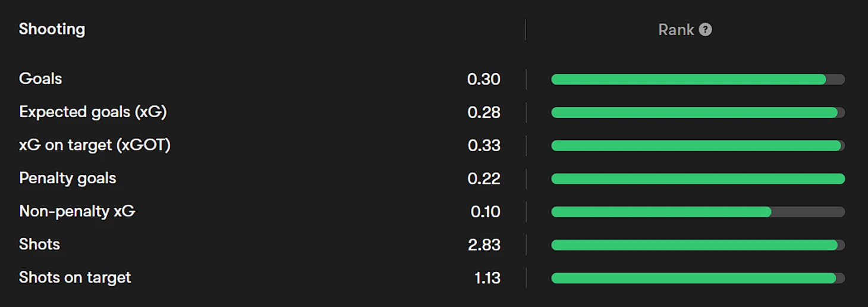868x307 pixels.
Task: Select the Shots on target label
Action: click(75, 277)
